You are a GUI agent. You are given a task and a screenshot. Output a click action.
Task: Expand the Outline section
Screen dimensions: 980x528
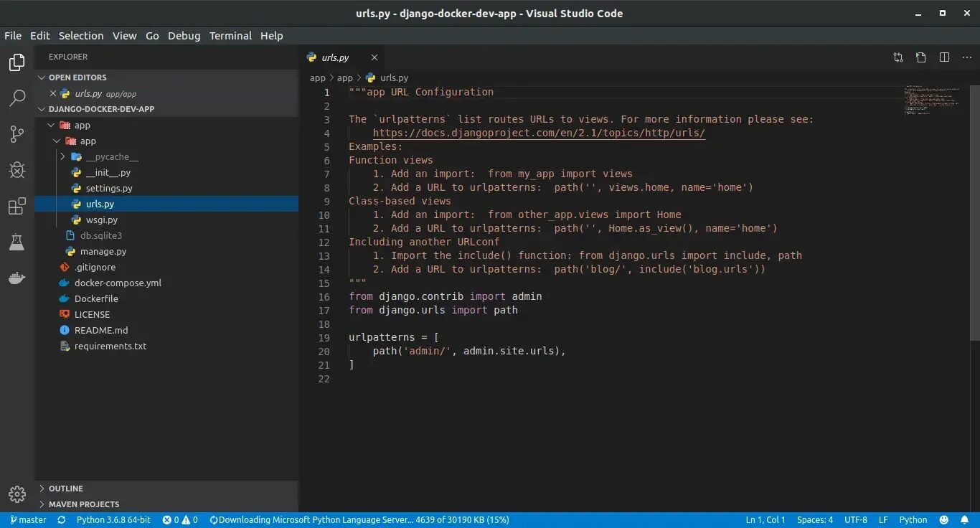point(166,489)
